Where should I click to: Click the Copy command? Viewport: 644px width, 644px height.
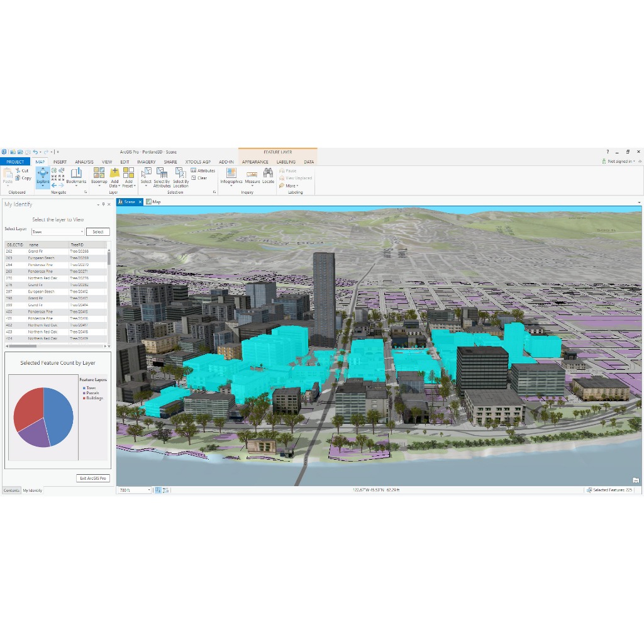(23, 178)
